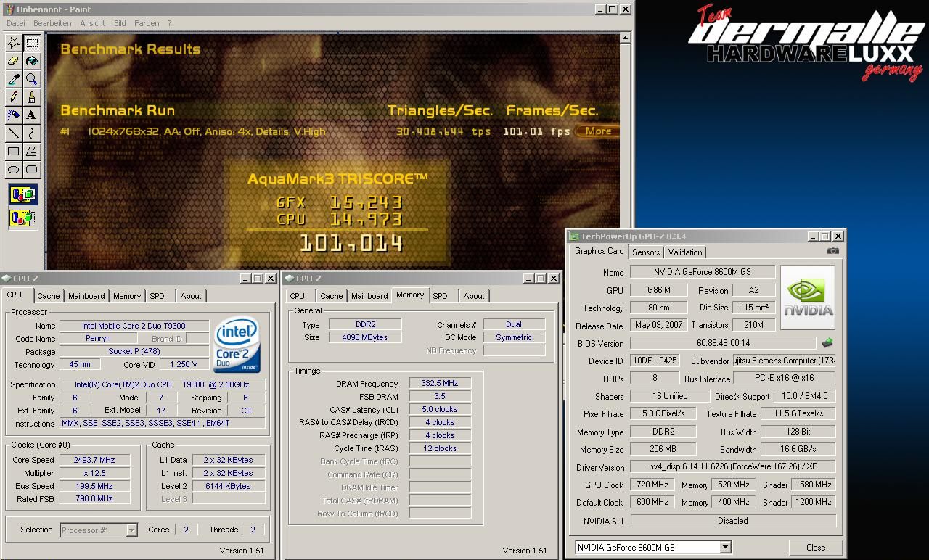Activate the Pick Color eyedropper tool
This screenshot has height=560, width=929.
pos(13,79)
